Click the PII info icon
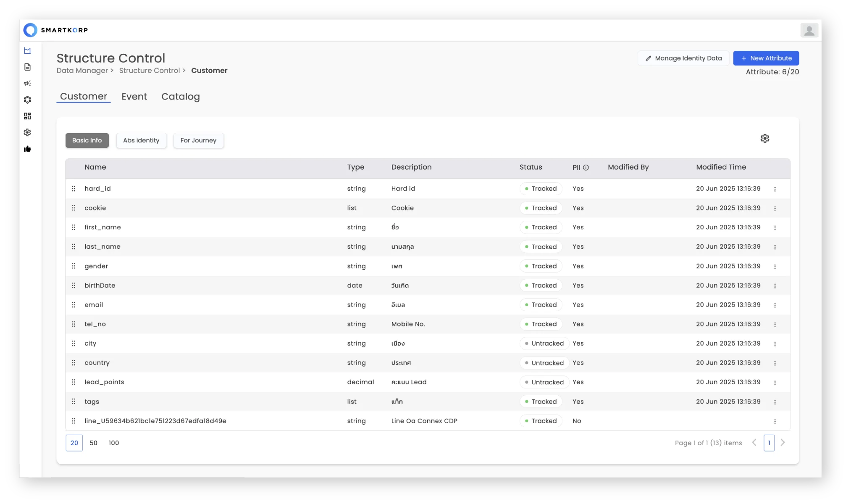851x504 pixels. tap(586, 168)
